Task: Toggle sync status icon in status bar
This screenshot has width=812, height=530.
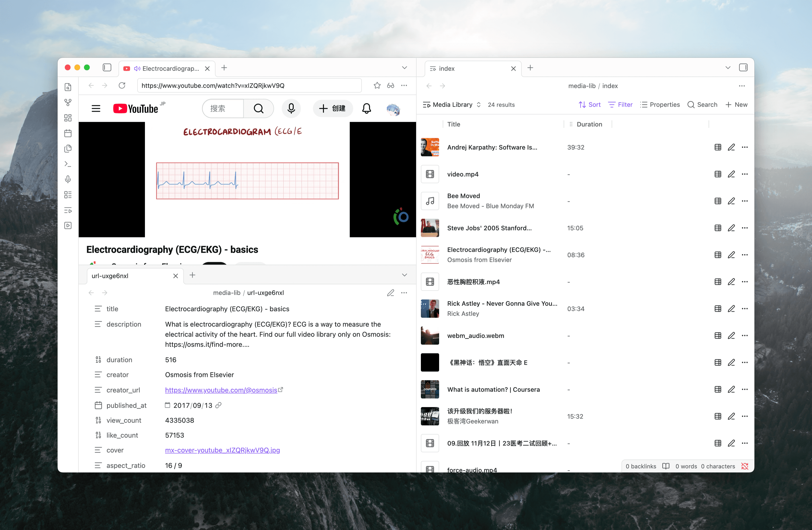Action: 745,467
